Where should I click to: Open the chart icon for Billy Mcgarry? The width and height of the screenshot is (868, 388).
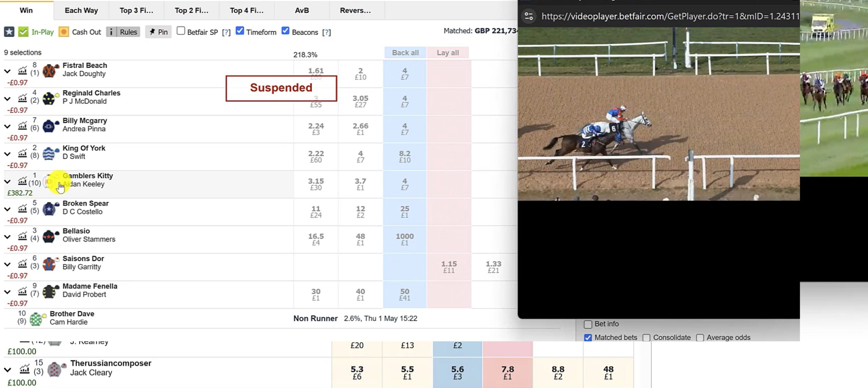(22, 126)
